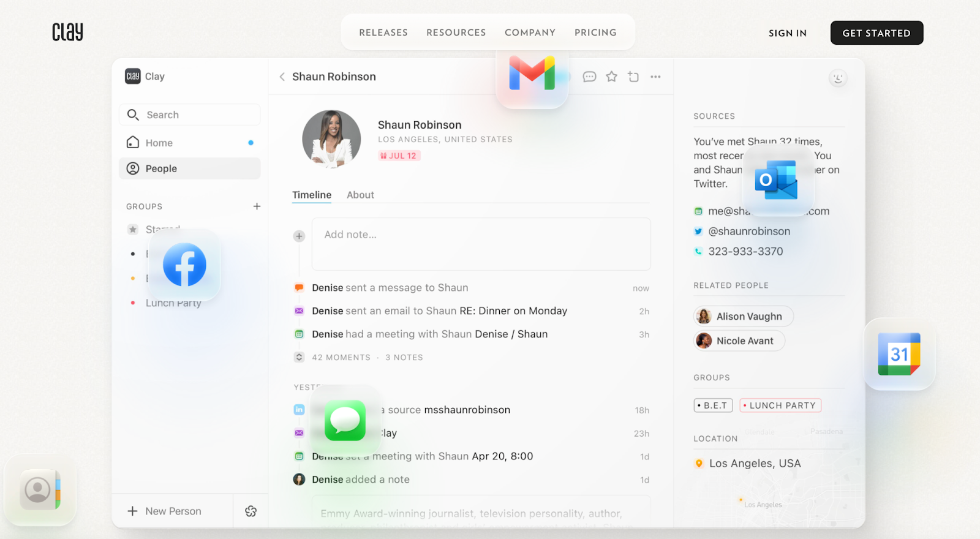Image resolution: width=980 pixels, height=539 pixels.
Task: Click the Add note text field
Action: pos(481,244)
